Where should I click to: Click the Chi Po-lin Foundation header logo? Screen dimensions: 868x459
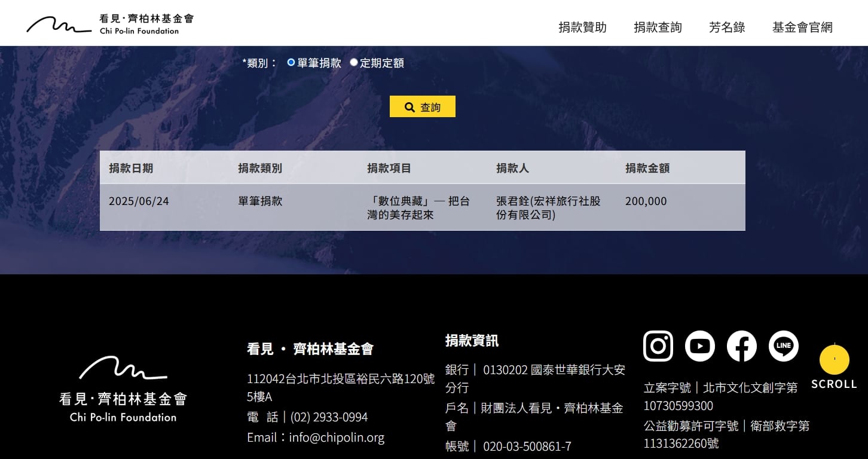tap(110, 24)
